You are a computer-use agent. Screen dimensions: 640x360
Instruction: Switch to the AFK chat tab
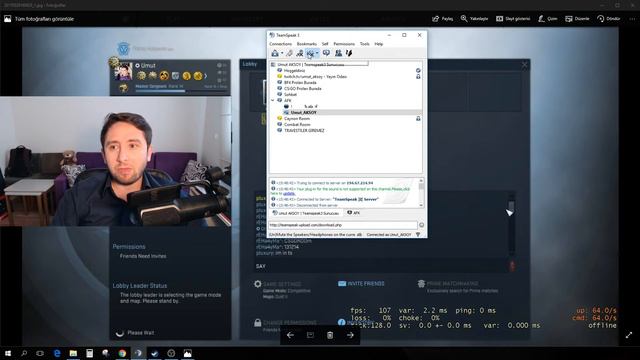353,213
